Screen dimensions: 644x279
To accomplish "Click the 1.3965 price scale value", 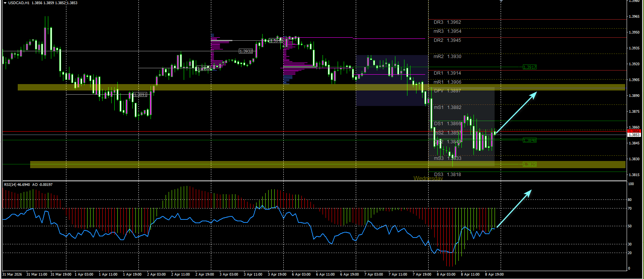I will pos(634,17).
